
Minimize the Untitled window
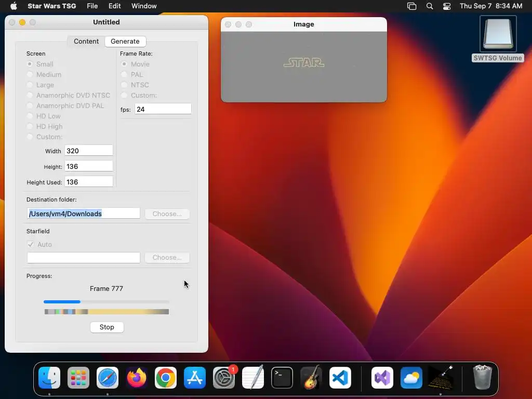pyautogui.click(x=22, y=22)
